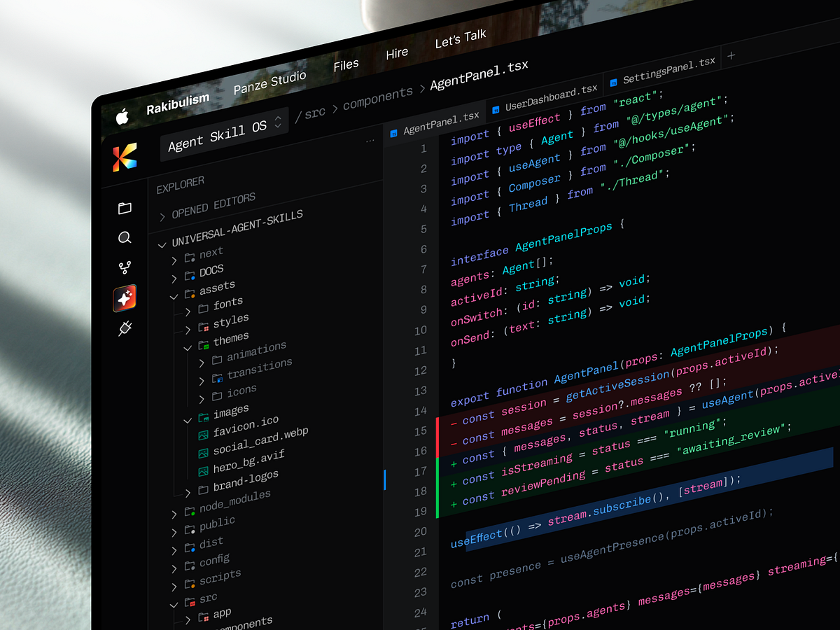
Task: Click the 'import { Thread }' code line
Action: pyautogui.click(x=559, y=198)
